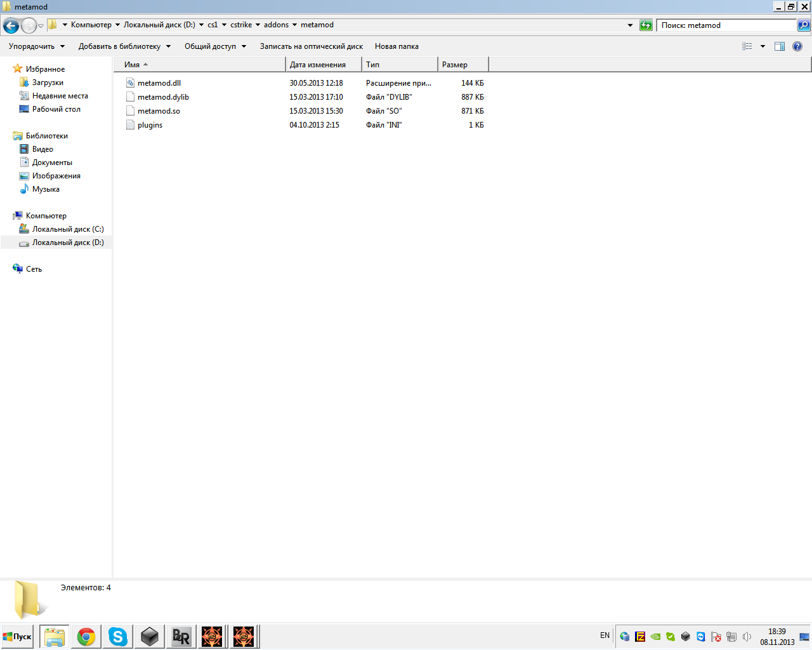Viewport: 812px width, 650px height.
Task: Open the Упорядочить menu
Action: 37,46
